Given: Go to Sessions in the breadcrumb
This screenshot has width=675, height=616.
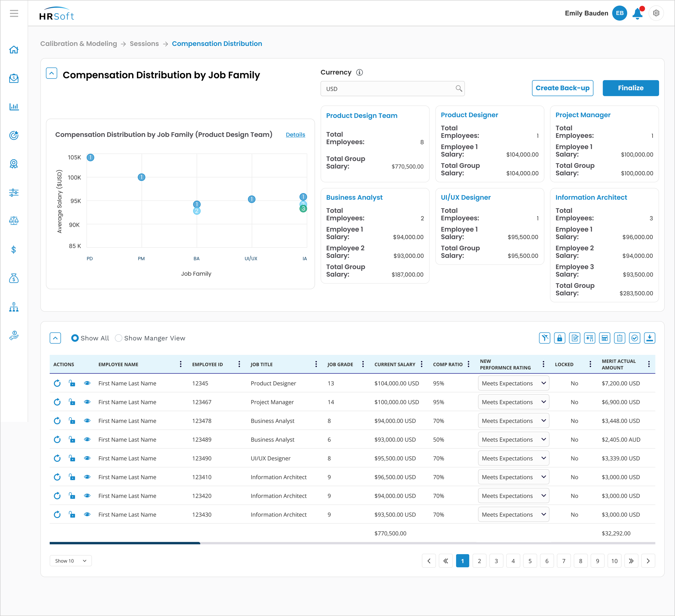Looking at the screenshot, I should 144,43.
